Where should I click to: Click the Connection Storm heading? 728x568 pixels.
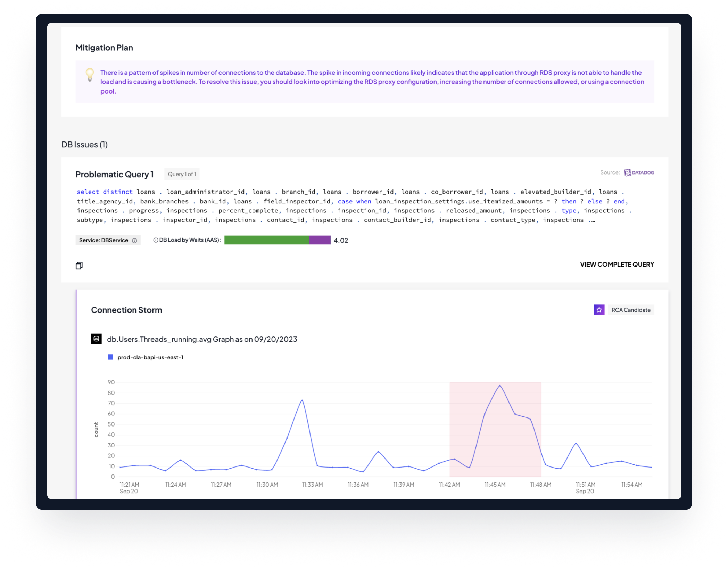pyautogui.click(x=126, y=310)
